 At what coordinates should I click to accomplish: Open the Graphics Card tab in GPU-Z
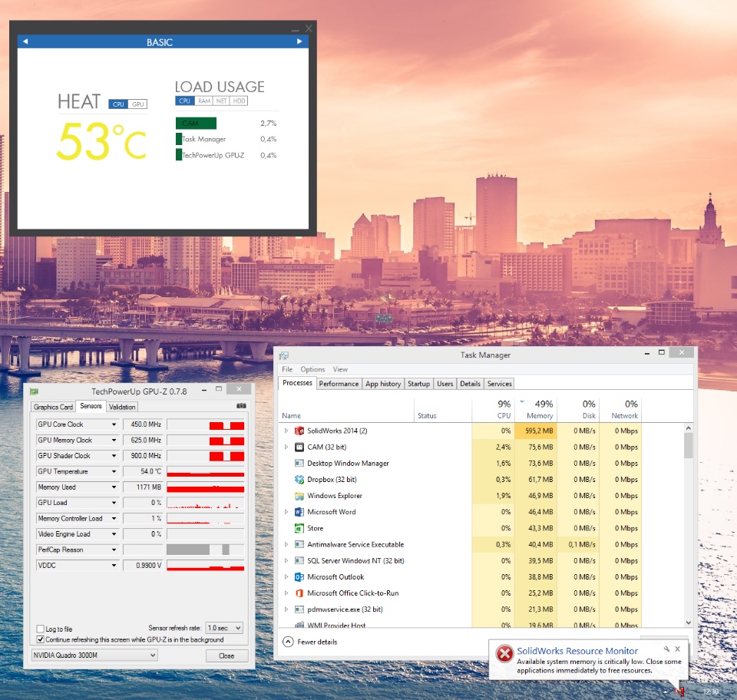(53, 407)
